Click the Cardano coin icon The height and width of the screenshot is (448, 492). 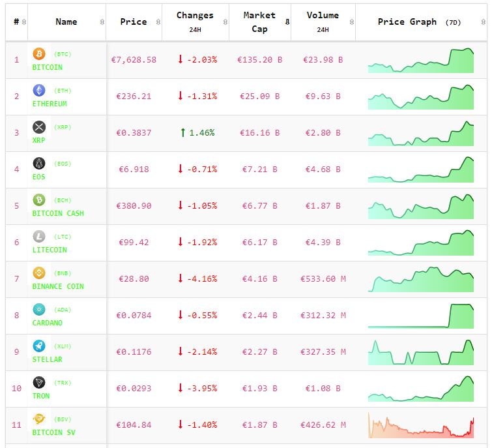[39, 310]
